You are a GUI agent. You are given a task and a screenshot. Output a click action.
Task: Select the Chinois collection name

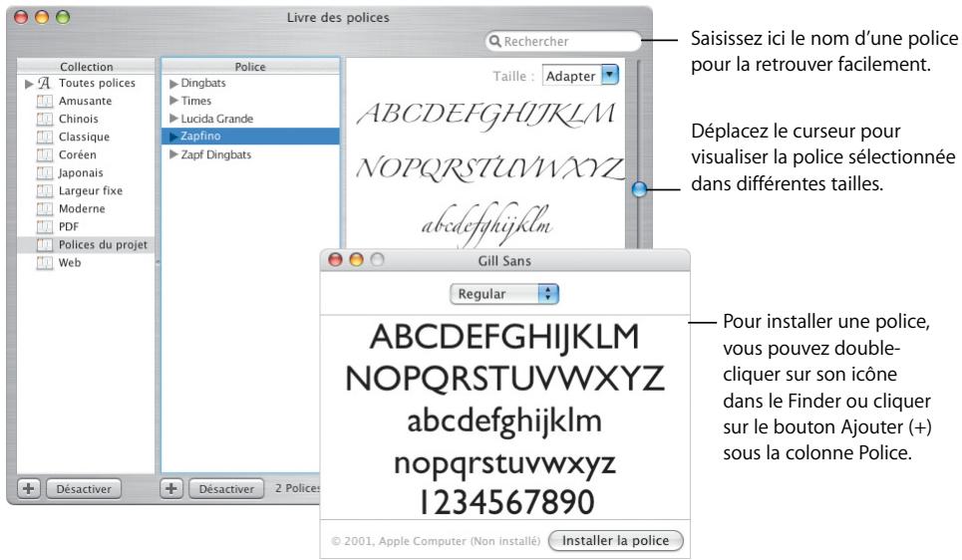[x=79, y=119]
